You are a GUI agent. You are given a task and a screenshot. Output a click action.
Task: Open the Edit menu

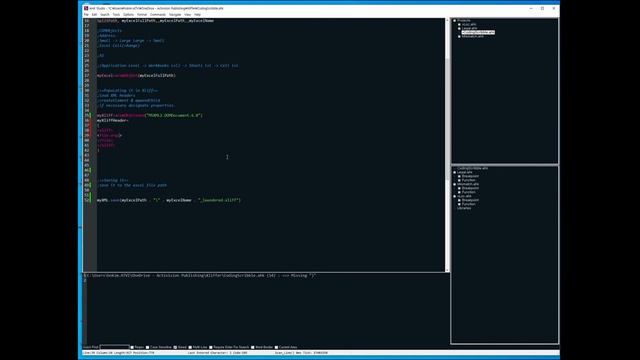[94, 15]
